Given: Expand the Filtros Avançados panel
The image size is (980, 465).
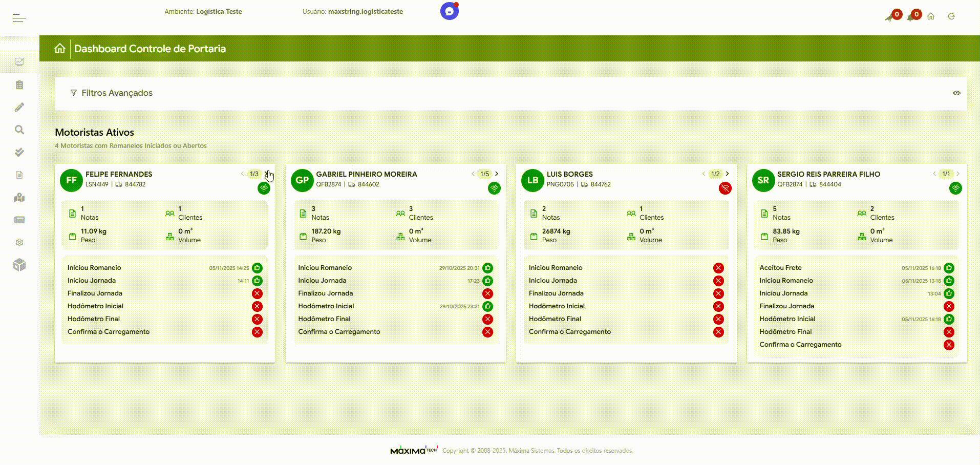Looking at the screenshot, I should 117,93.
